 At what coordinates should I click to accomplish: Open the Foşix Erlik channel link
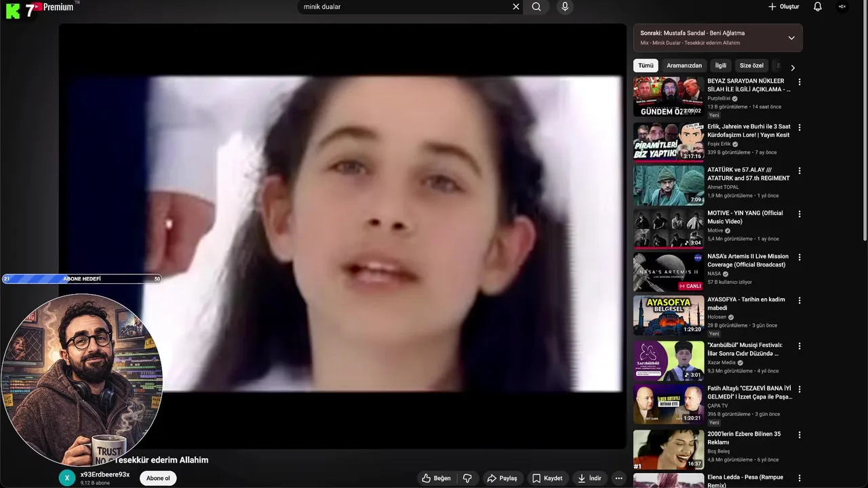click(x=719, y=144)
